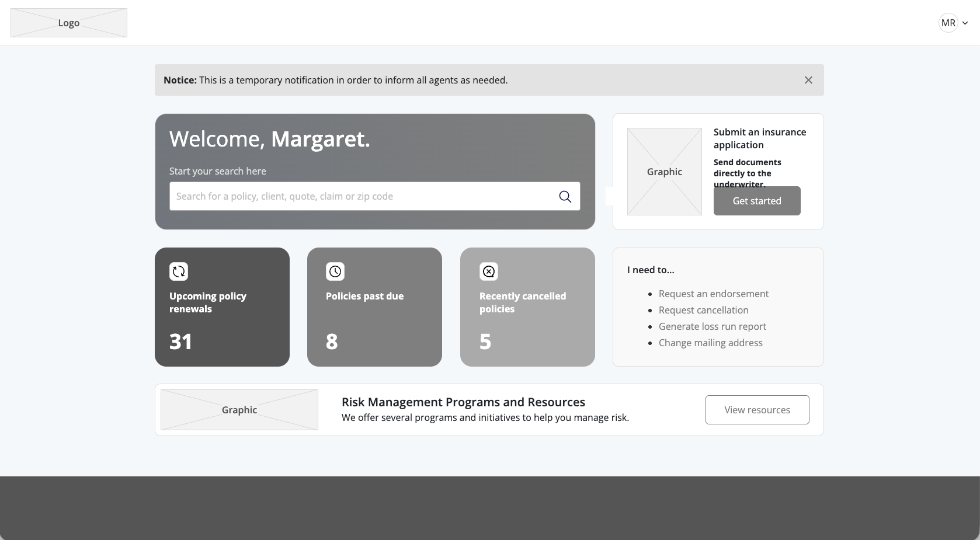Image resolution: width=980 pixels, height=540 pixels.
Task: Click the chevron beside MR avatar
Action: [x=965, y=23]
